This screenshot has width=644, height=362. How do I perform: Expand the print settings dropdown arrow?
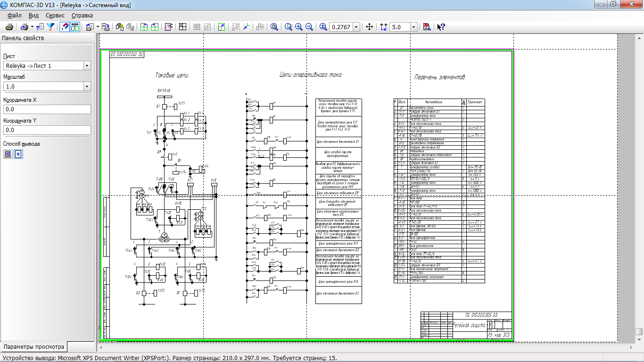32,27
